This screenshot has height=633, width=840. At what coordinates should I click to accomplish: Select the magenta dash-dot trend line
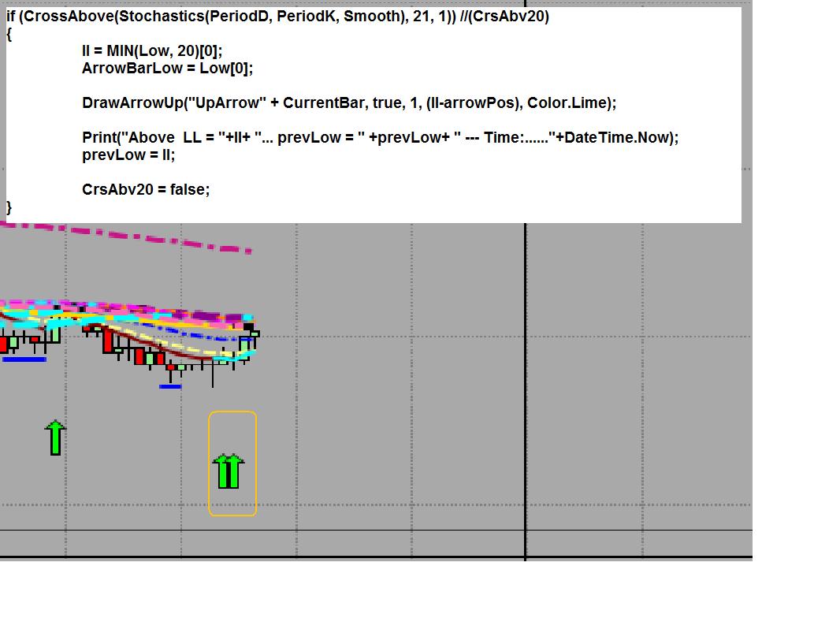coord(126,236)
